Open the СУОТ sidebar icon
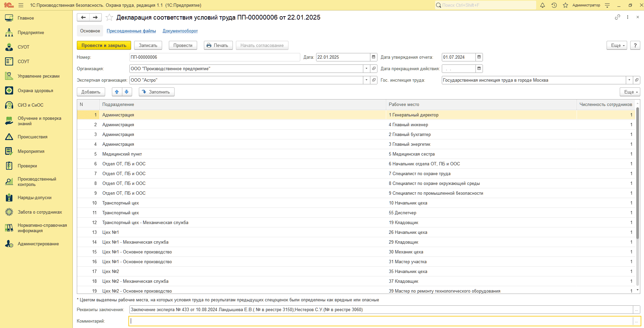Screen dimensions: 644x328 (x=9, y=47)
